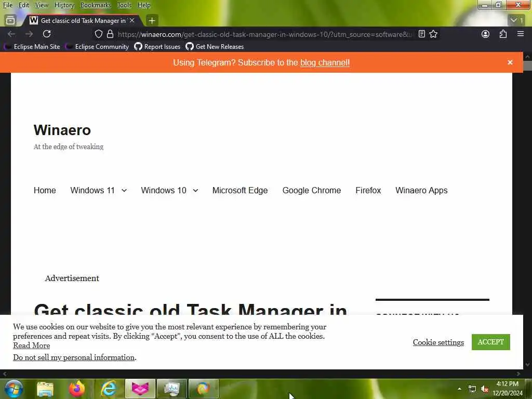
Task: Open the Edit menu
Action: [23, 5]
